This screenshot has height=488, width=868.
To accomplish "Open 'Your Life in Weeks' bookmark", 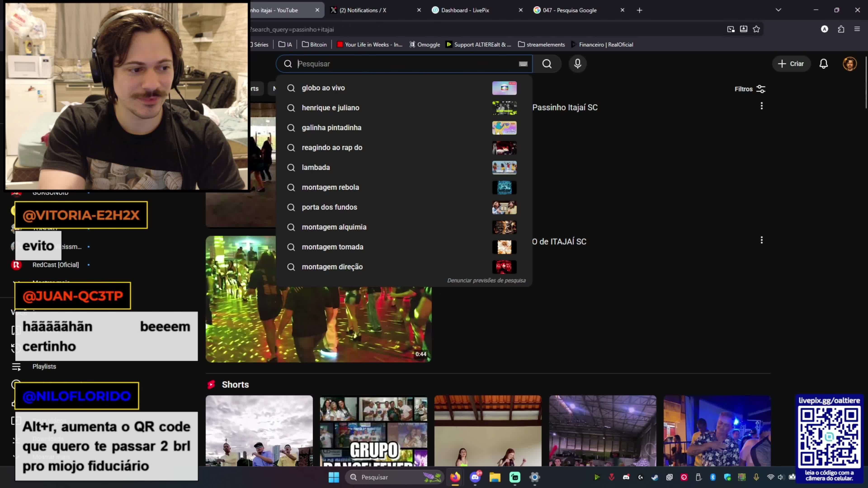I will click(370, 45).
